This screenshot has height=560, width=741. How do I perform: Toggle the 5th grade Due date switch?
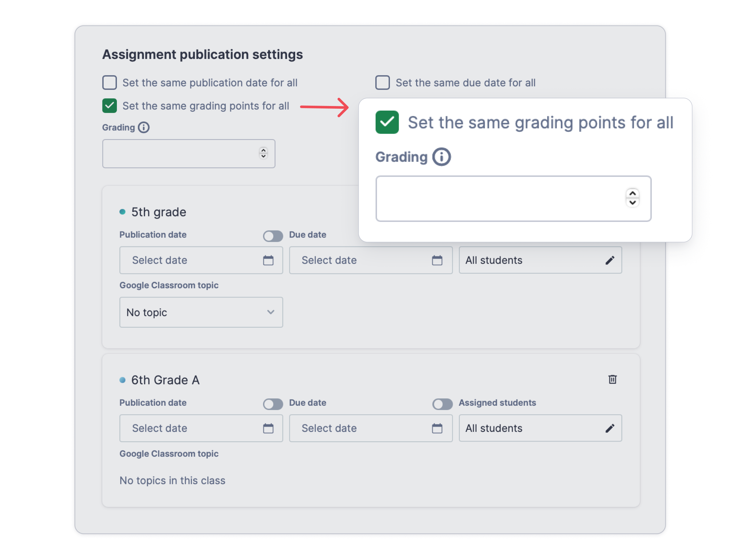pos(273,236)
